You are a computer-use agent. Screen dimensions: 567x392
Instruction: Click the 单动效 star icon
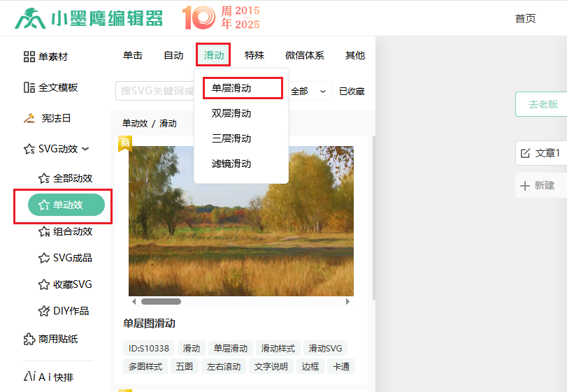(x=44, y=205)
